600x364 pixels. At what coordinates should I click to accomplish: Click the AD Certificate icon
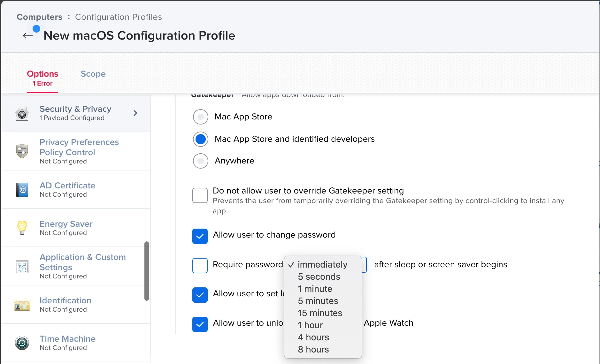pyautogui.click(x=22, y=190)
